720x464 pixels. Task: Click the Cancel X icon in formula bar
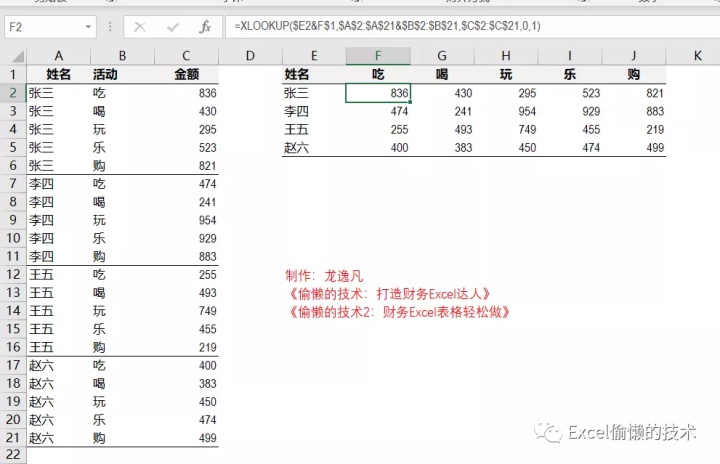click(140, 27)
